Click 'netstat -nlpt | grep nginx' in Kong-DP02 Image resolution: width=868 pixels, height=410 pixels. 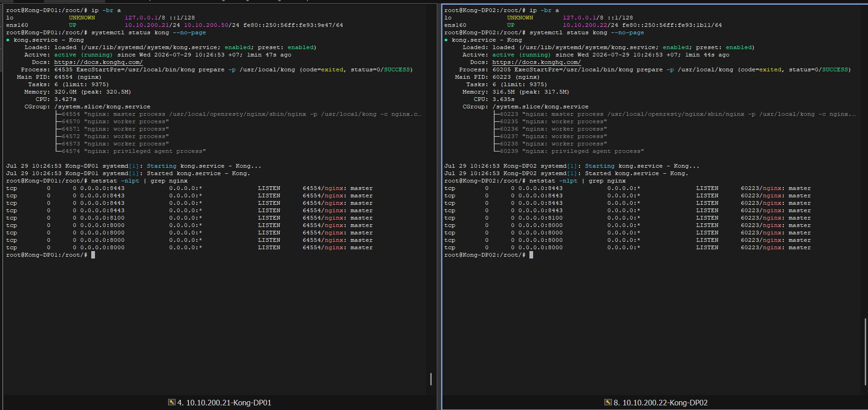[578, 181]
